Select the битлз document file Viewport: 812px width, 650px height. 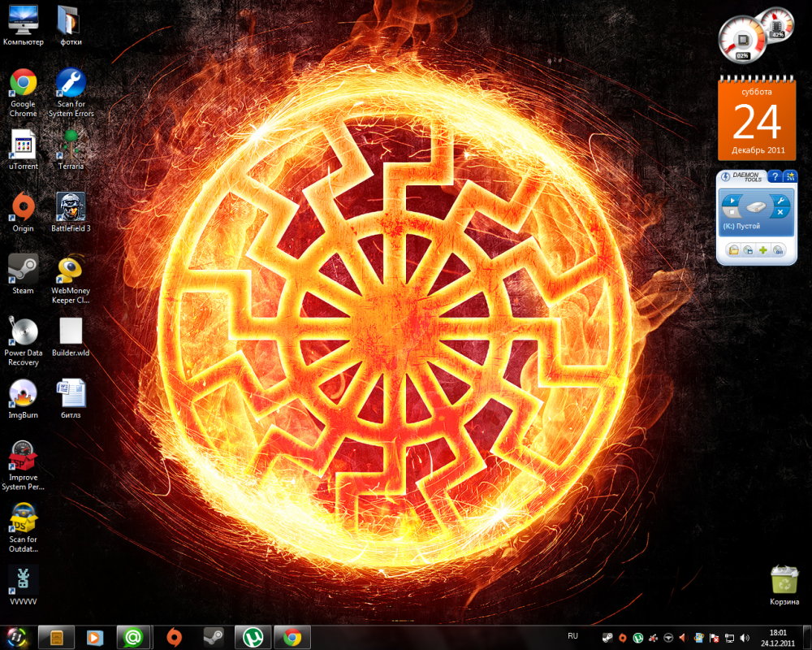tap(71, 399)
